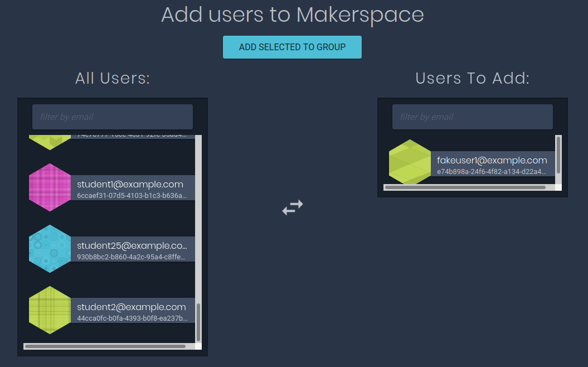Focus the All Users email filter field
This screenshot has height=367, width=588.
113,117
